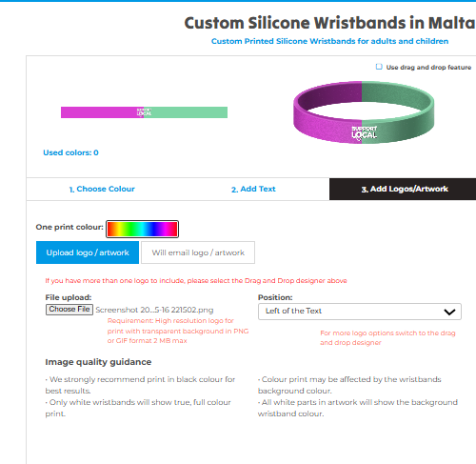Click the uploaded Screenshot file name
Image resolution: width=476 pixels, height=464 pixels.
click(154, 310)
